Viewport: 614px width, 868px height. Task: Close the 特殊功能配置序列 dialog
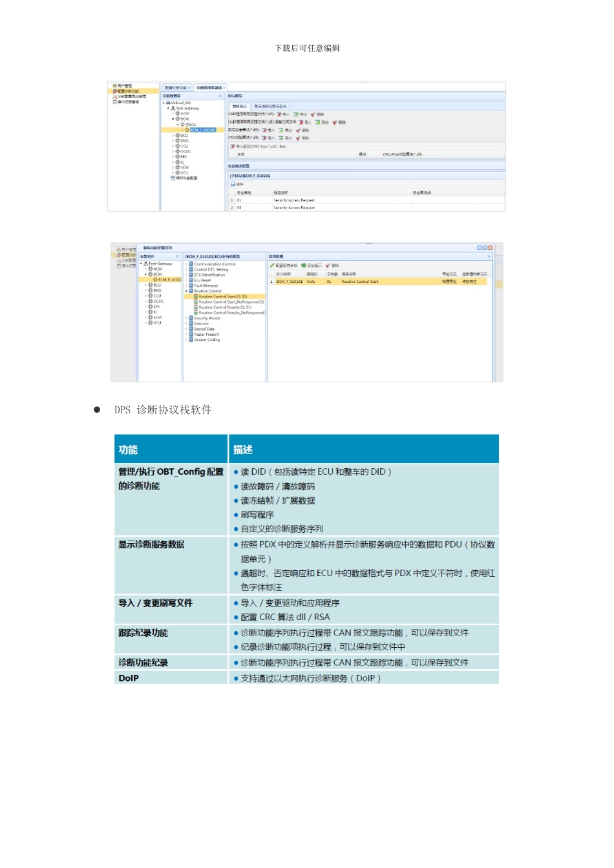click(491, 248)
